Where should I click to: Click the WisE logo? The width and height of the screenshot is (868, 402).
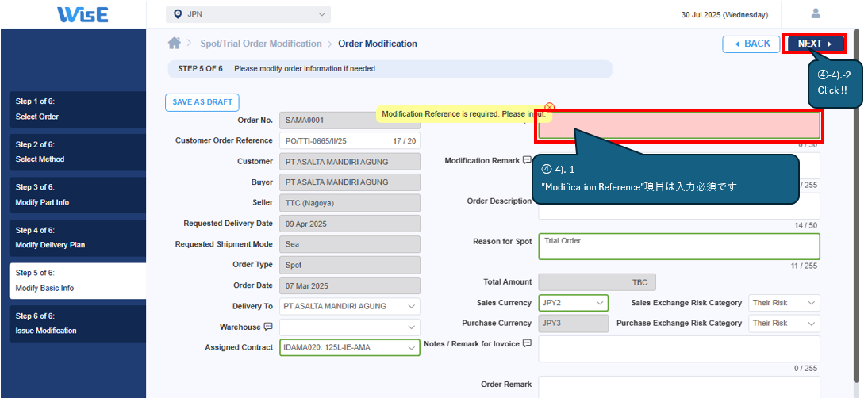click(x=83, y=14)
